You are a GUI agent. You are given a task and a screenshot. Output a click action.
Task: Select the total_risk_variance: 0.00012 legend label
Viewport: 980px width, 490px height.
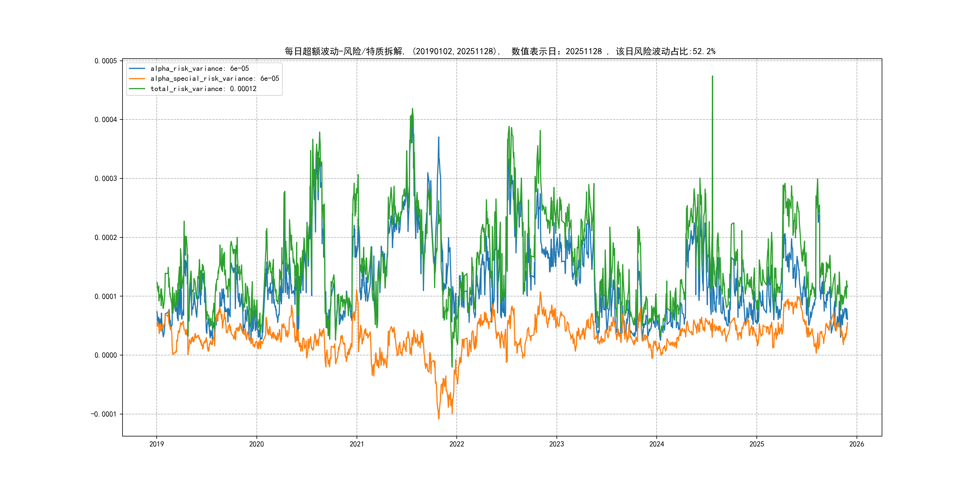(x=203, y=89)
